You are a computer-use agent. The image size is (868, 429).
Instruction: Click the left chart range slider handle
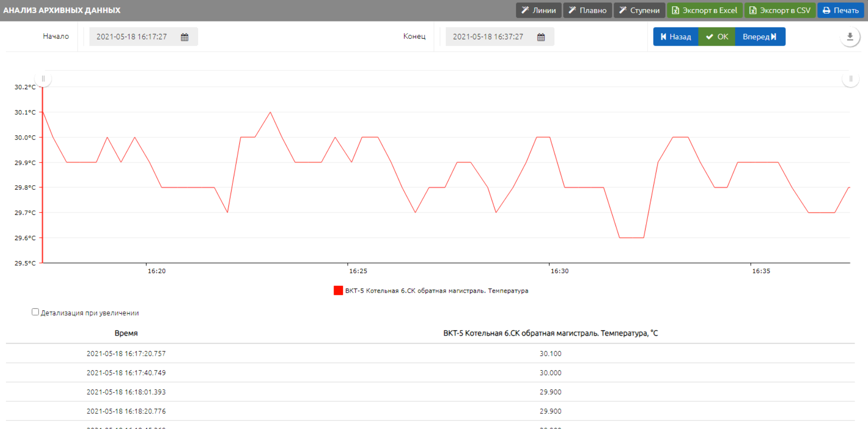coord(43,79)
